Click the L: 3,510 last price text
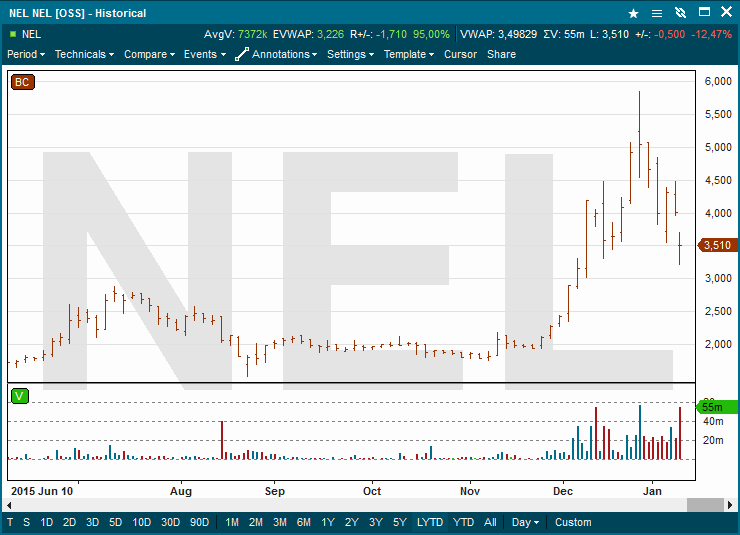 (x=609, y=34)
